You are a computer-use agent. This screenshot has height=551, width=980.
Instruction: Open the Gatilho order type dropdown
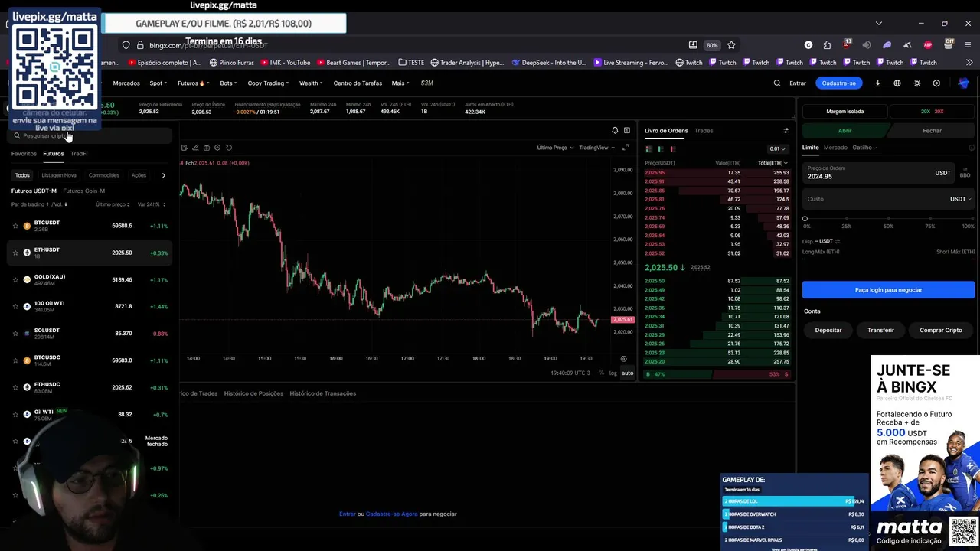(x=864, y=148)
